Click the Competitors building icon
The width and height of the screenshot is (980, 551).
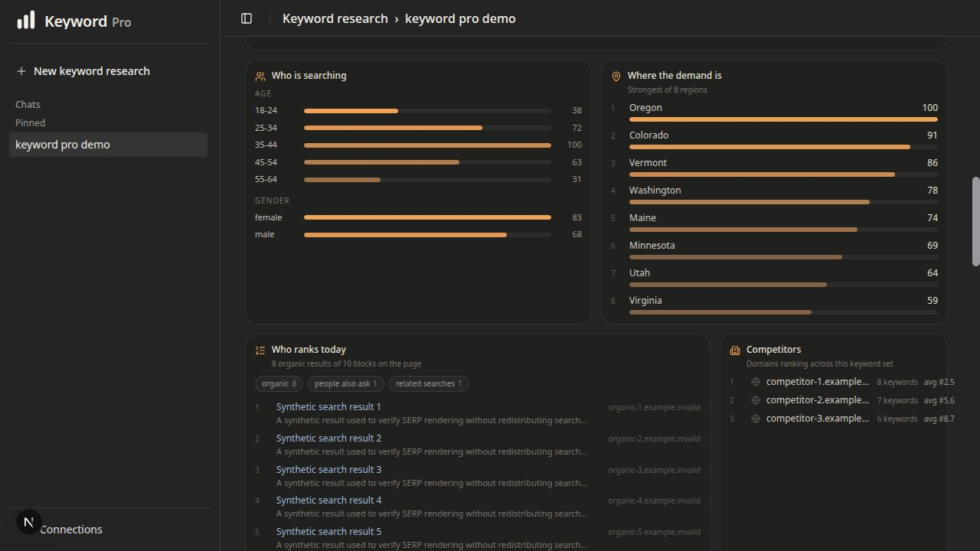point(735,350)
